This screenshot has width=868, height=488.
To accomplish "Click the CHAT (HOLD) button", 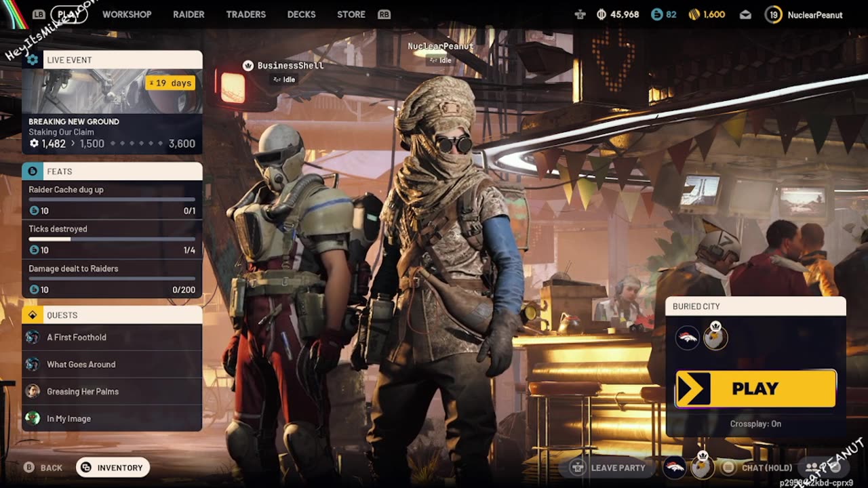I will [757, 468].
